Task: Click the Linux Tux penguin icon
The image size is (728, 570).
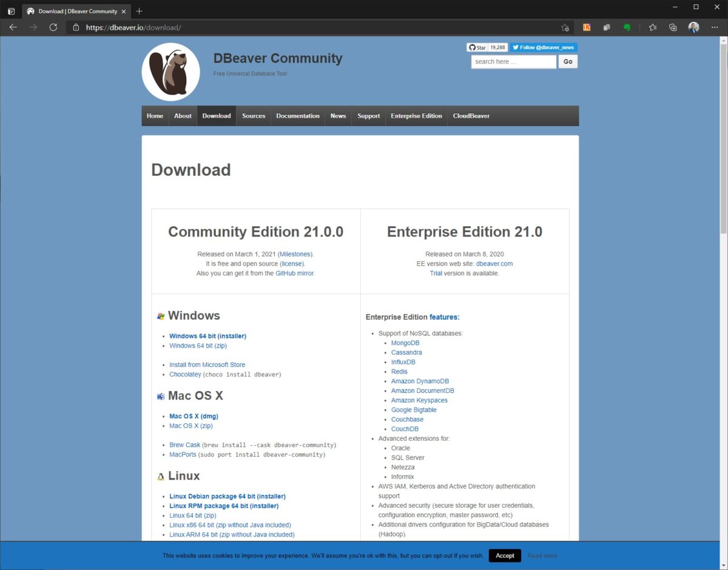Action: 160,476
